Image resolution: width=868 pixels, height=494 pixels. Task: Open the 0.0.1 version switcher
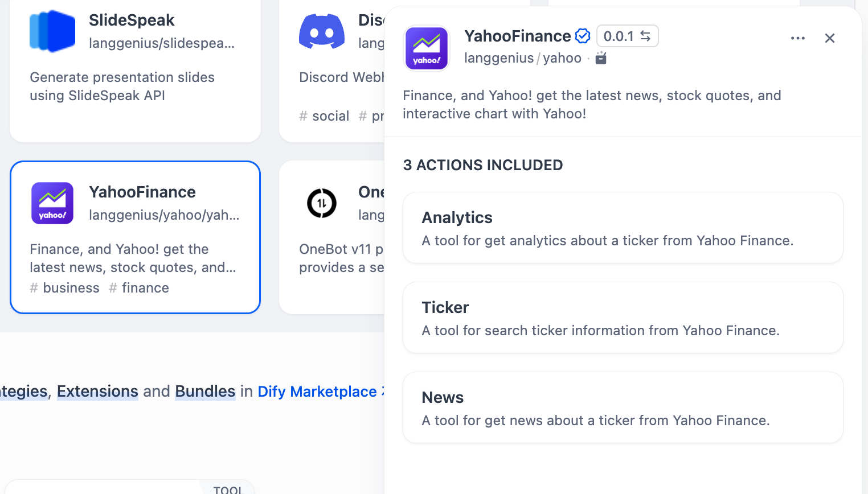(627, 36)
